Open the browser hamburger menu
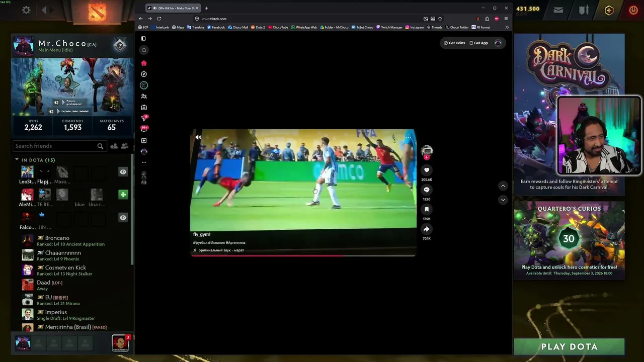 point(506,19)
